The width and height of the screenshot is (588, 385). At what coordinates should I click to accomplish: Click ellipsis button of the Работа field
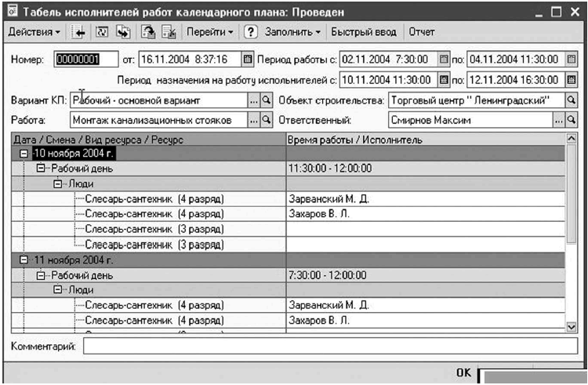pos(253,121)
